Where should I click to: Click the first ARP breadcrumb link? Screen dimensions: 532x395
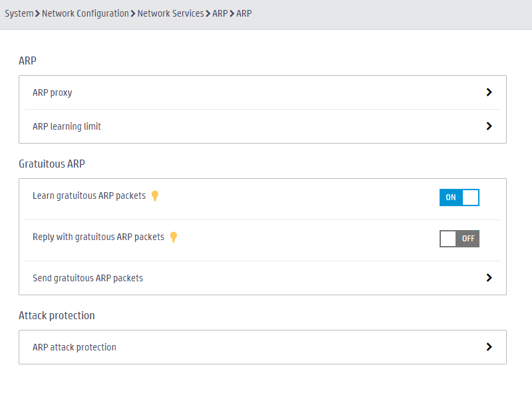(x=220, y=13)
